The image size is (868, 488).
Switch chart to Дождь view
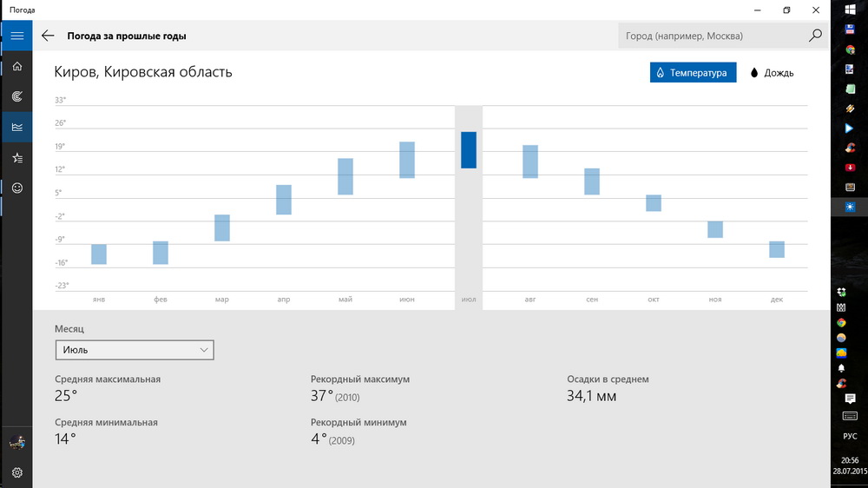(772, 73)
